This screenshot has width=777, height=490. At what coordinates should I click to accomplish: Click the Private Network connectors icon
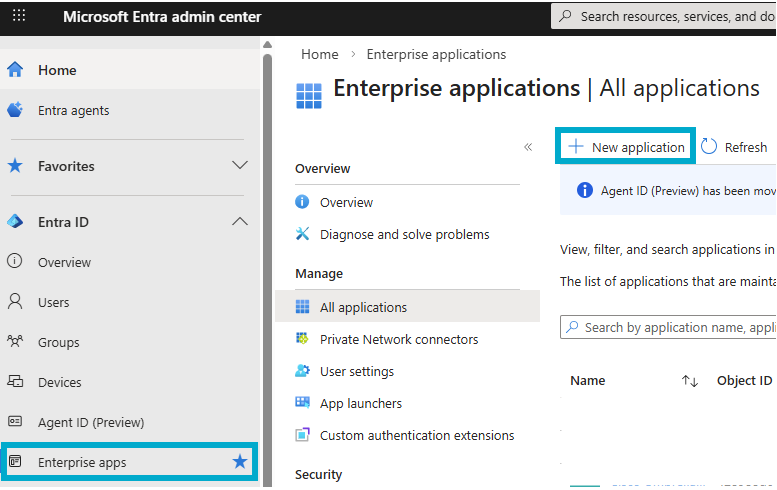click(302, 339)
